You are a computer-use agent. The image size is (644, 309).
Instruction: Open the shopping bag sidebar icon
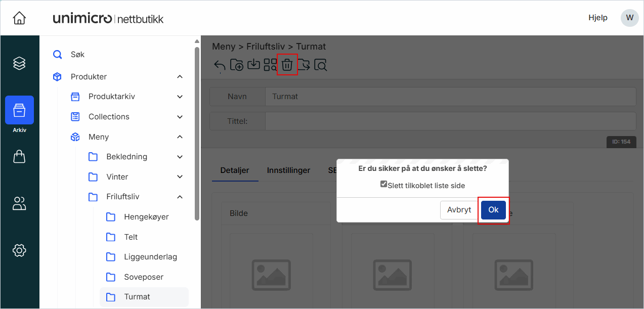(19, 157)
